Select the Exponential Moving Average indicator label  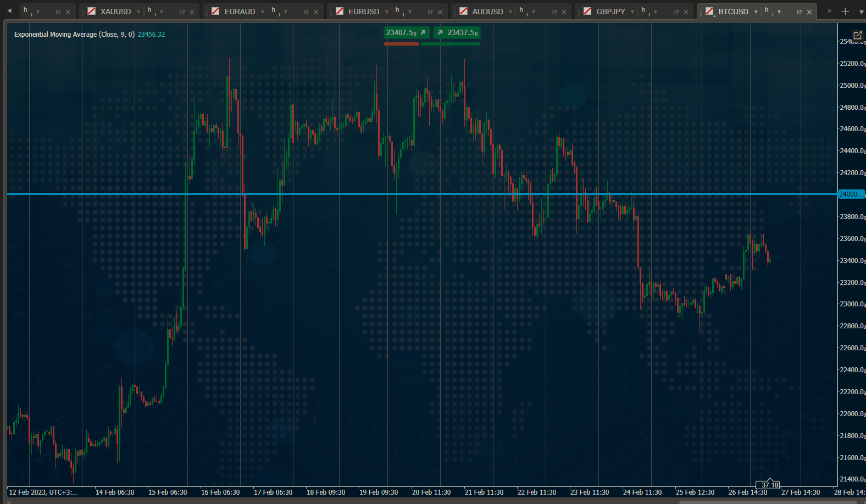tap(74, 34)
